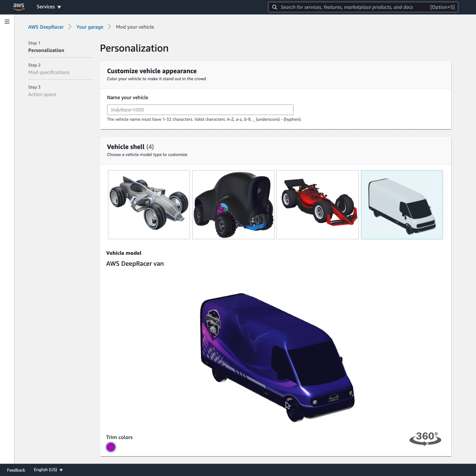This screenshot has width=476, height=476.
Task: Click the 360 degree rotate icon
Action: [425, 439]
